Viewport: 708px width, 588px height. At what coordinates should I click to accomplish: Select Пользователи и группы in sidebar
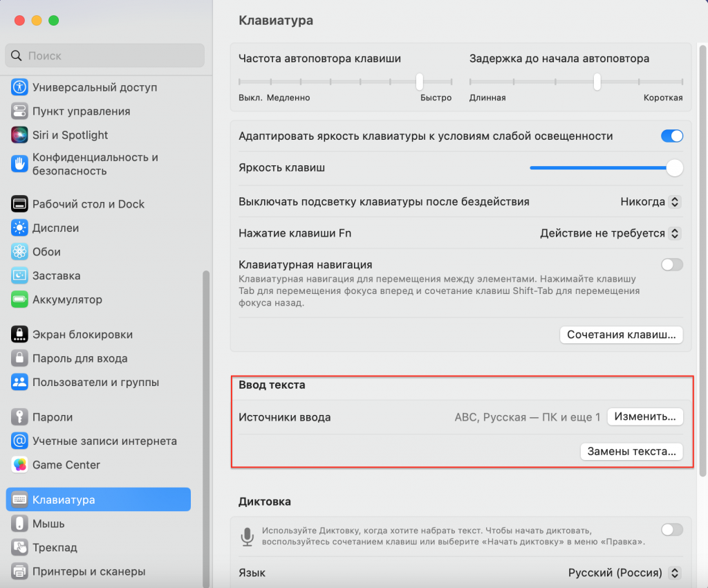coord(19,382)
